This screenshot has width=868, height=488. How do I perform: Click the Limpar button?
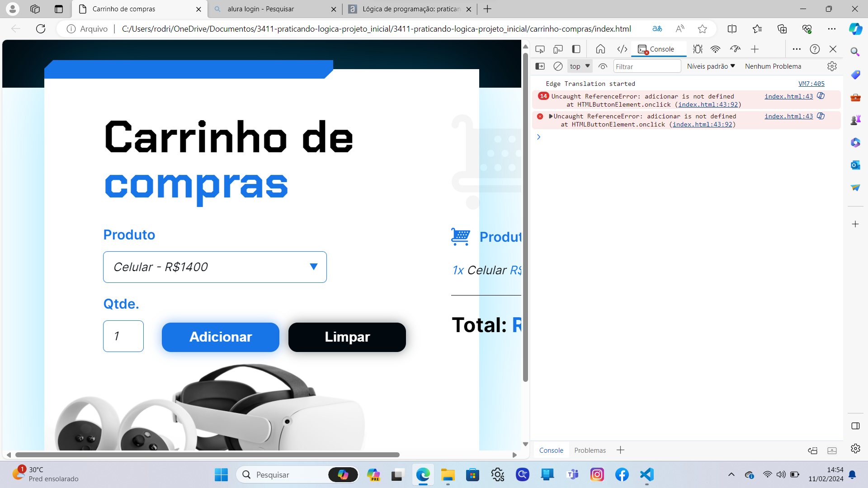[347, 337]
